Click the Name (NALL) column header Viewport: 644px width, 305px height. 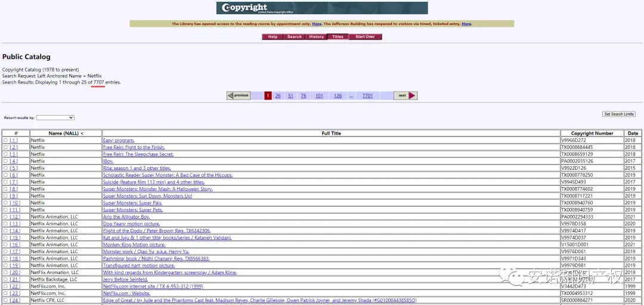coord(66,133)
